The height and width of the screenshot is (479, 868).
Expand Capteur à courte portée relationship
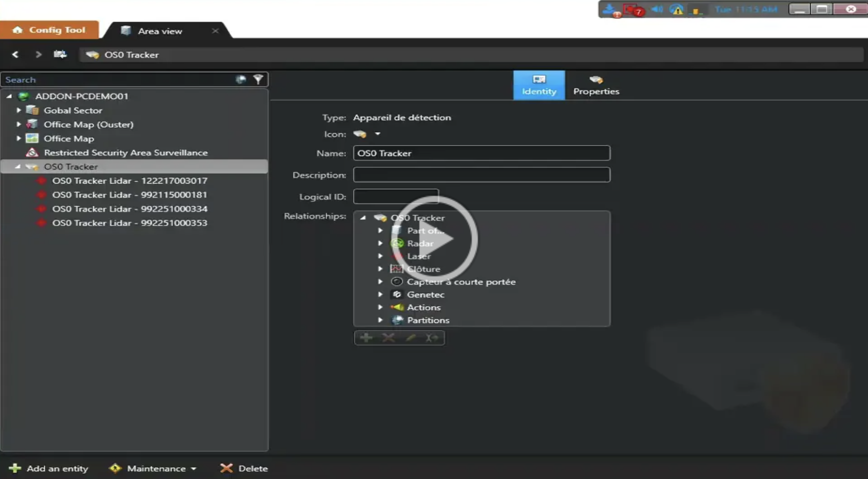tap(381, 282)
